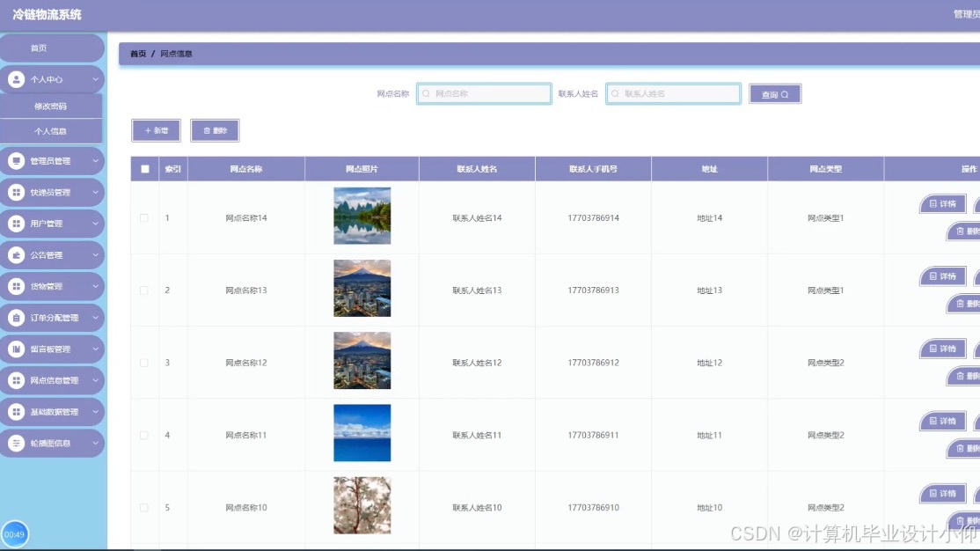Click the search icon in 联系人姓名 field
Screen dimensions: 980x551
click(x=616, y=94)
